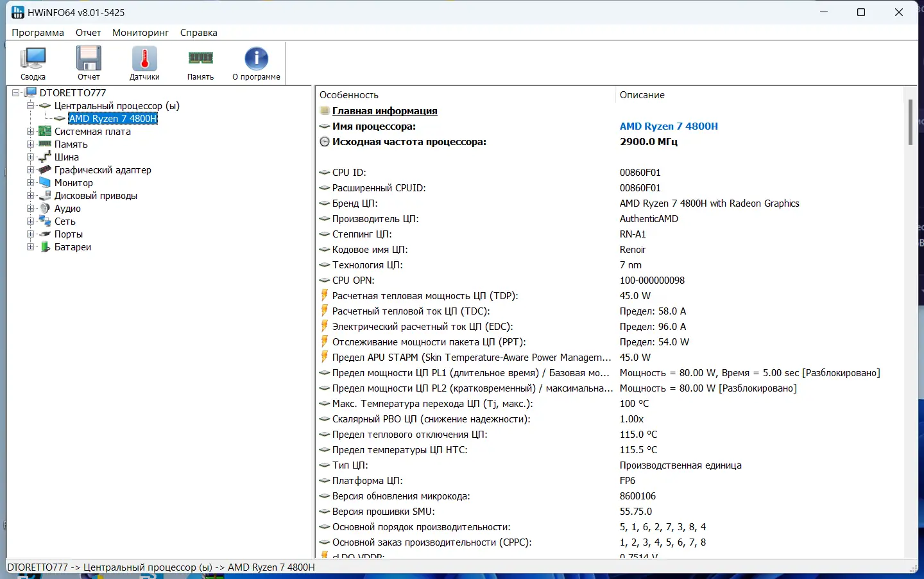
Task: Expand the Дисковый приводы node
Action: click(30, 195)
